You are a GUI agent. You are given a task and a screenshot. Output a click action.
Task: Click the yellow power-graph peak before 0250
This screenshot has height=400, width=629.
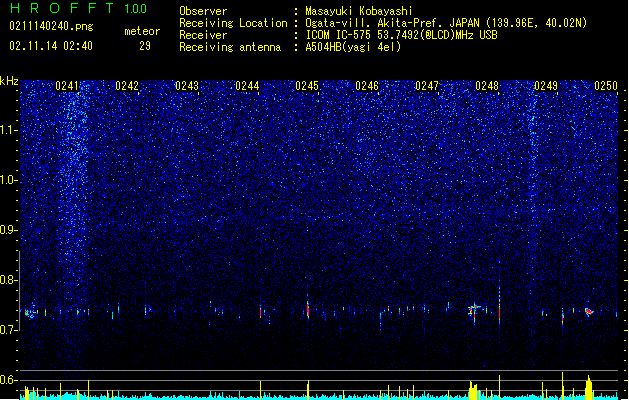tap(588, 388)
